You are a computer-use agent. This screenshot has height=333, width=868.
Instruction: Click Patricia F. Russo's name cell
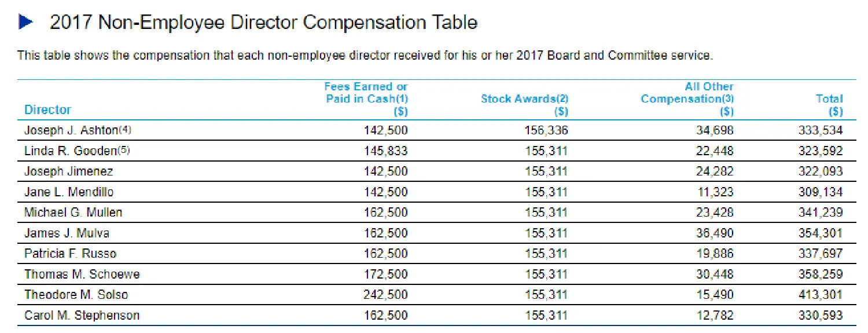[70, 254]
